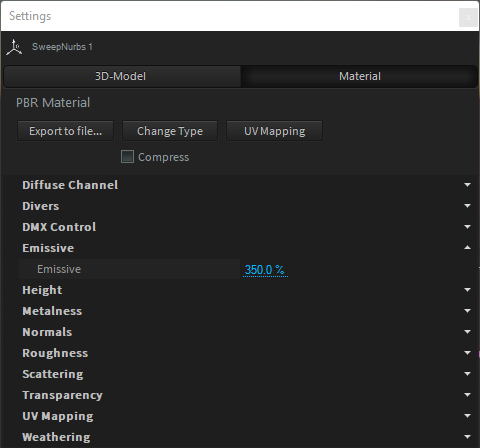Close the Settings window
This screenshot has width=480, height=448.
pyautogui.click(x=468, y=17)
